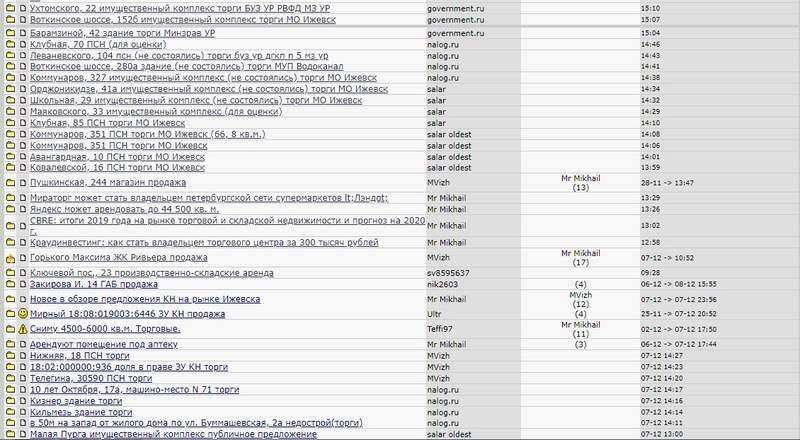Click last poster Mr Mikhail (17) in Горького row
800x440 pixels.
(581, 258)
